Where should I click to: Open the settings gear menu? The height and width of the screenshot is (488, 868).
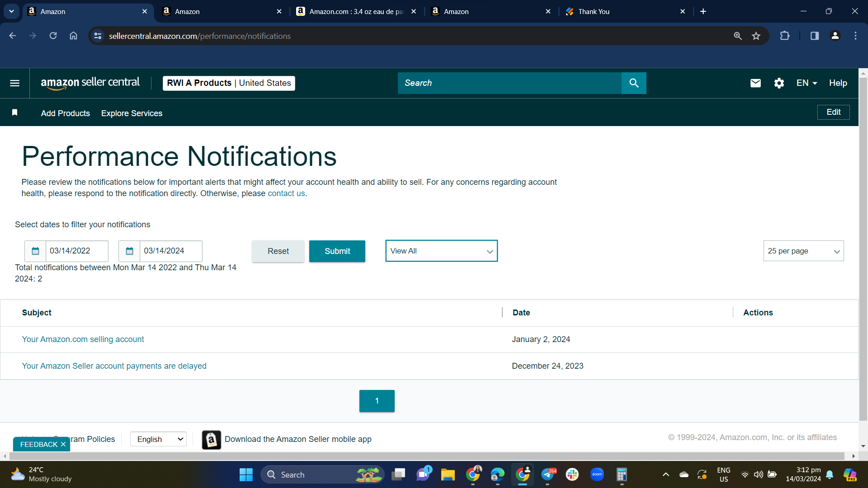pos(779,83)
